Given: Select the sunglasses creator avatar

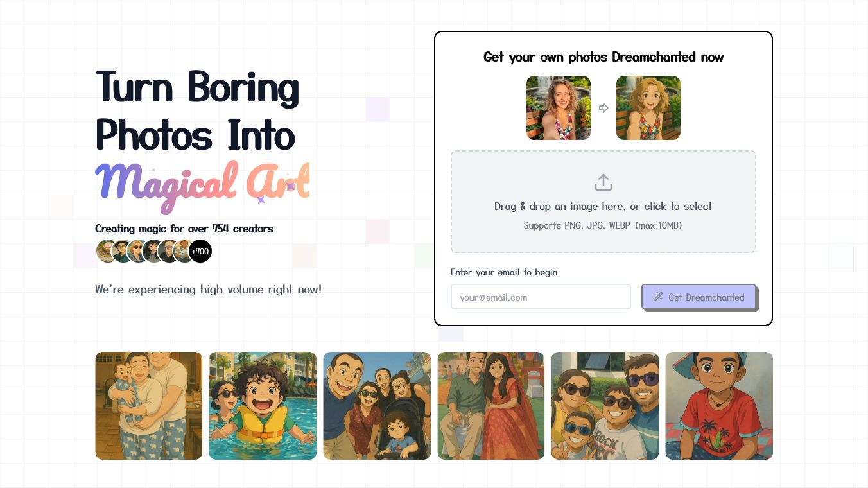Looking at the screenshot, I should click(x=137, y=251).
